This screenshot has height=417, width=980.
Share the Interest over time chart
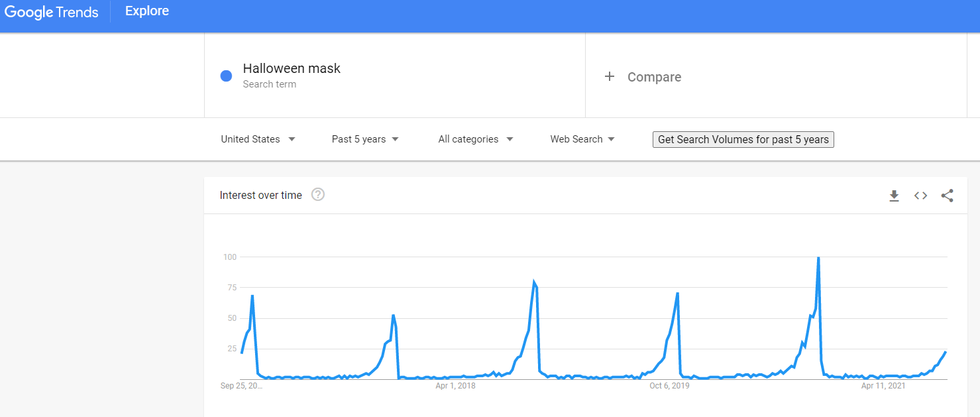coord(947,196)
